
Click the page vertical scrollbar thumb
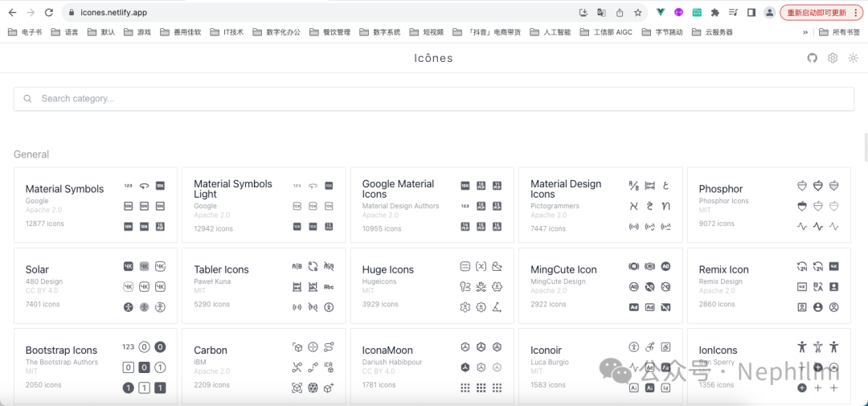click(x=865, y=146)
